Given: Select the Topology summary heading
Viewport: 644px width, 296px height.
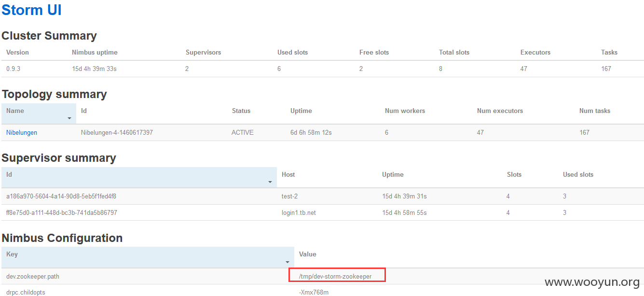Looking at the screenshot, I should pyautogui.click(x=55, y=94).
